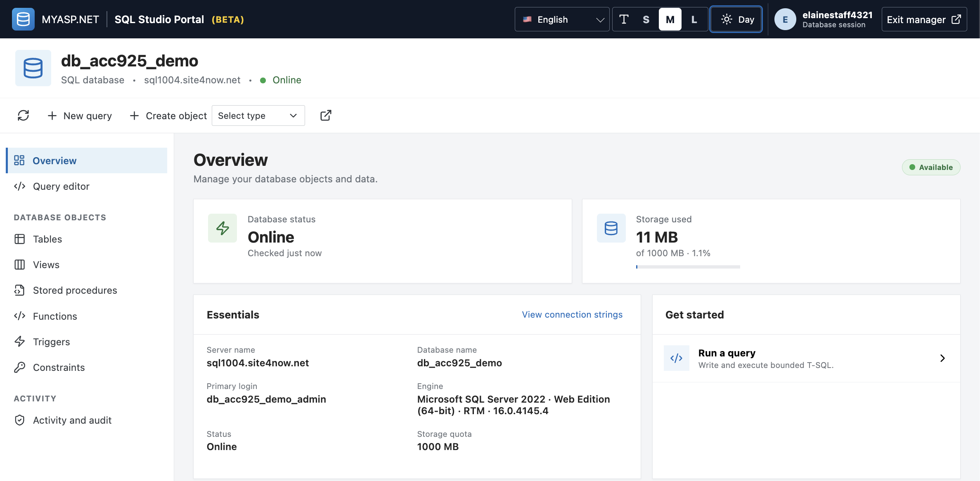Click the Overview grid icon in the sidebar
980x481 pixels.
pos(19,160)
